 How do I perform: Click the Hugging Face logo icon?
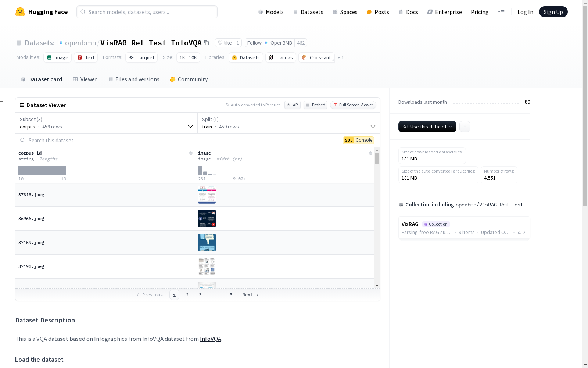tap(20, 12)
